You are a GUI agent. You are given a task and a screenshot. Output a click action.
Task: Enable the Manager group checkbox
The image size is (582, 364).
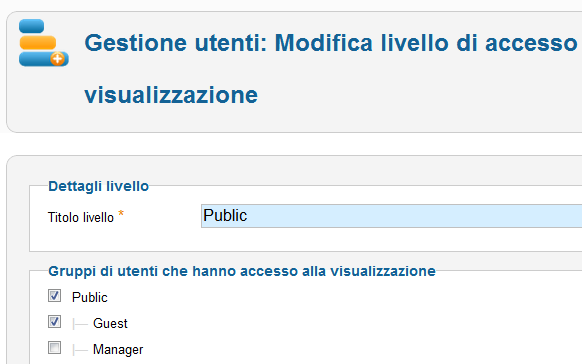coord(55,348)
